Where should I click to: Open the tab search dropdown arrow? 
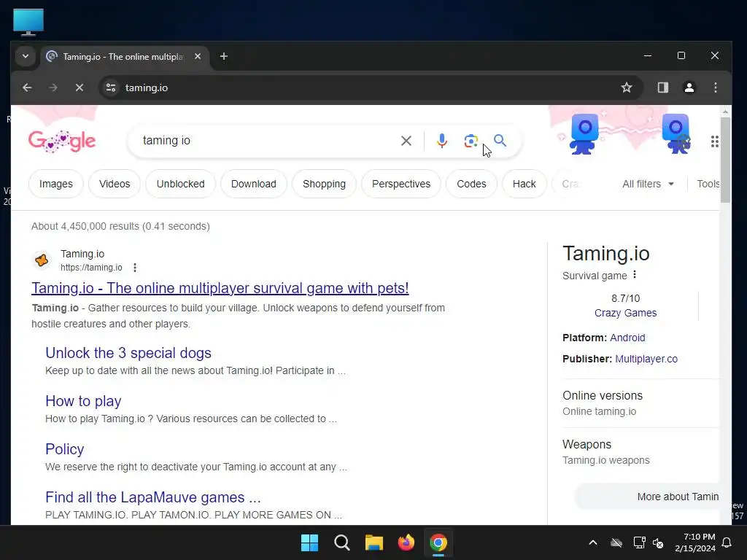click(26, 57)
